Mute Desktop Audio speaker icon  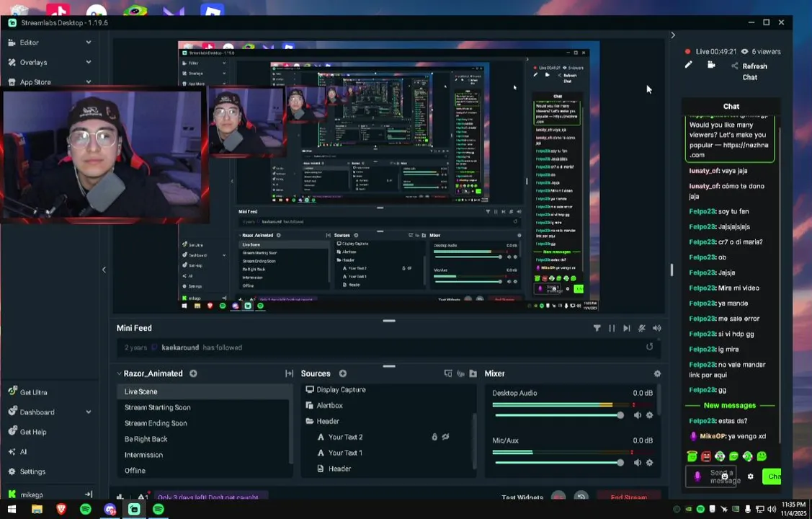(638, 415)
